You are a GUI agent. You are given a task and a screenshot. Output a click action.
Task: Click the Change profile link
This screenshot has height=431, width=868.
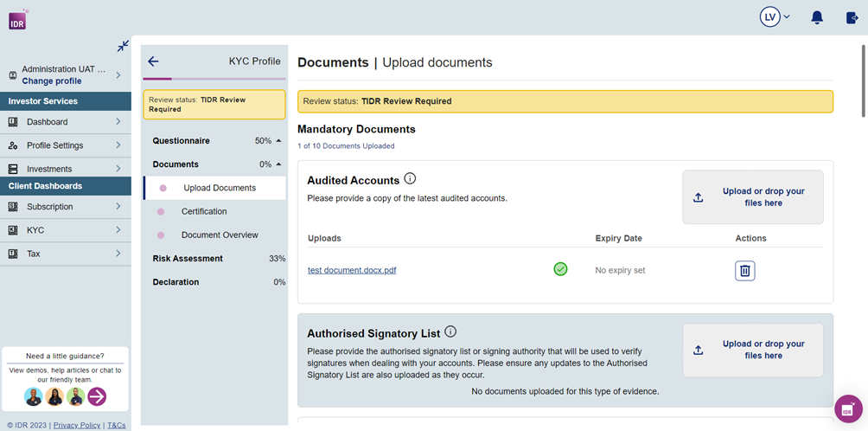(52, 81)
